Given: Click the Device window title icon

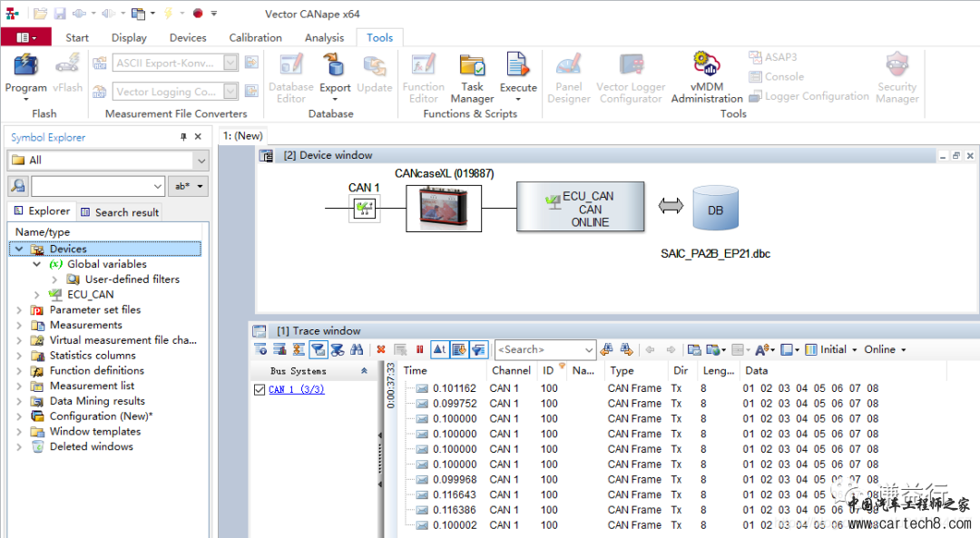Looking at the screenshot, I should pyautogui.click(x=267, y=155).
